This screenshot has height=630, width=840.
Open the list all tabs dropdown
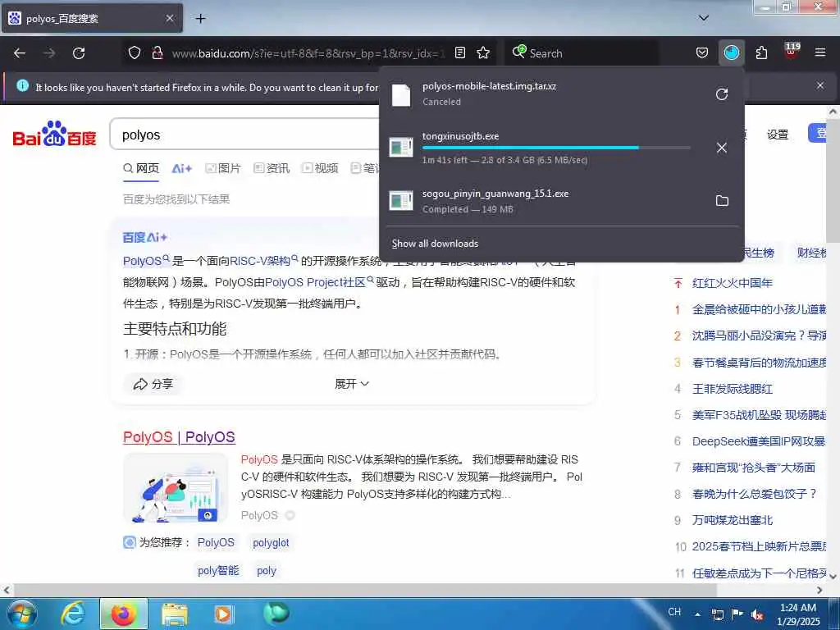click(703, 18)
